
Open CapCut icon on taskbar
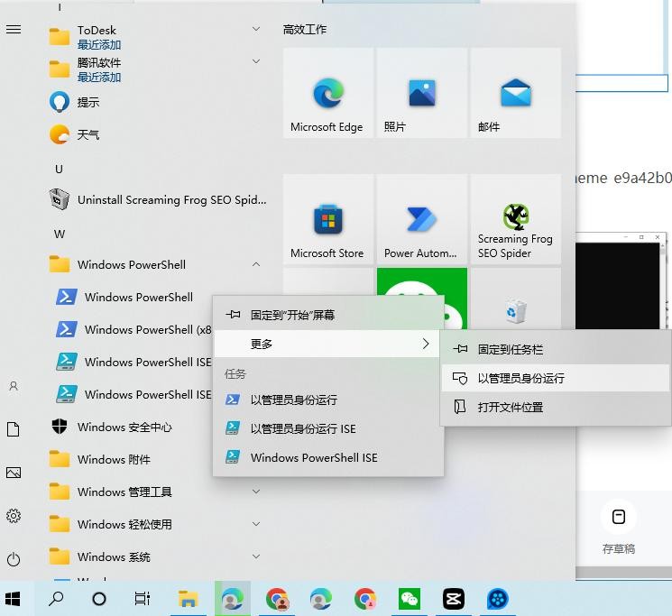(454, 599)
